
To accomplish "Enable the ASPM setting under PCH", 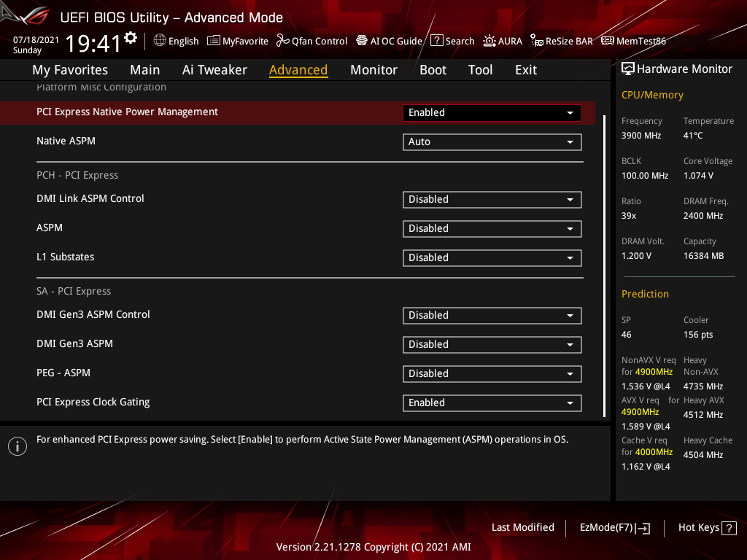I will click(492, 228).
